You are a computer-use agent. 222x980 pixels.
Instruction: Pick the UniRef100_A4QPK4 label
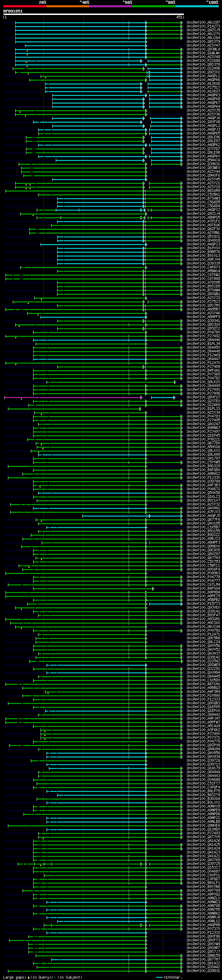click(203, 106)
